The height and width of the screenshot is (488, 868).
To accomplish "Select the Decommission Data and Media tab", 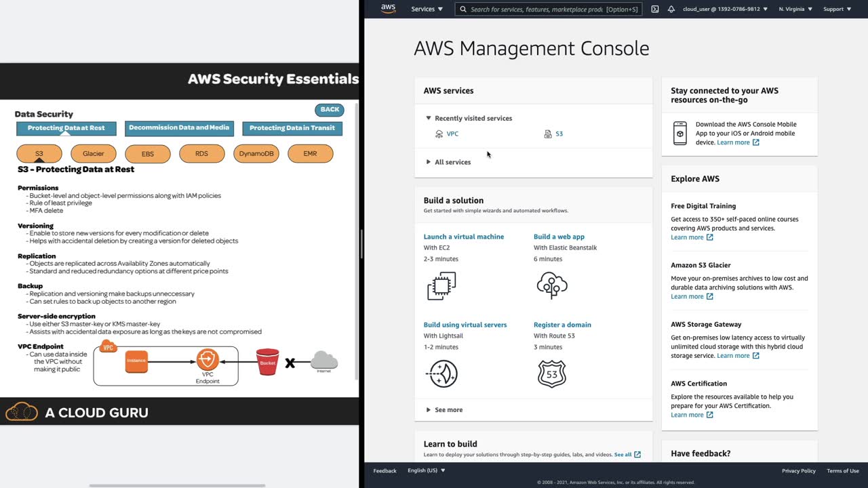I will (x=179, y=127).
